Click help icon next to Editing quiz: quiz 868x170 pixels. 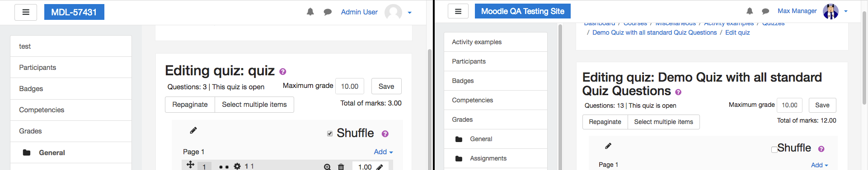point(283,71)
